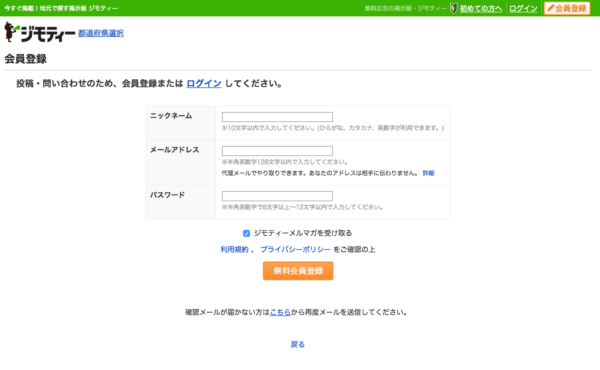Click the 無料広告の掲示板・ジモティー header text

[x=405, y=8]
